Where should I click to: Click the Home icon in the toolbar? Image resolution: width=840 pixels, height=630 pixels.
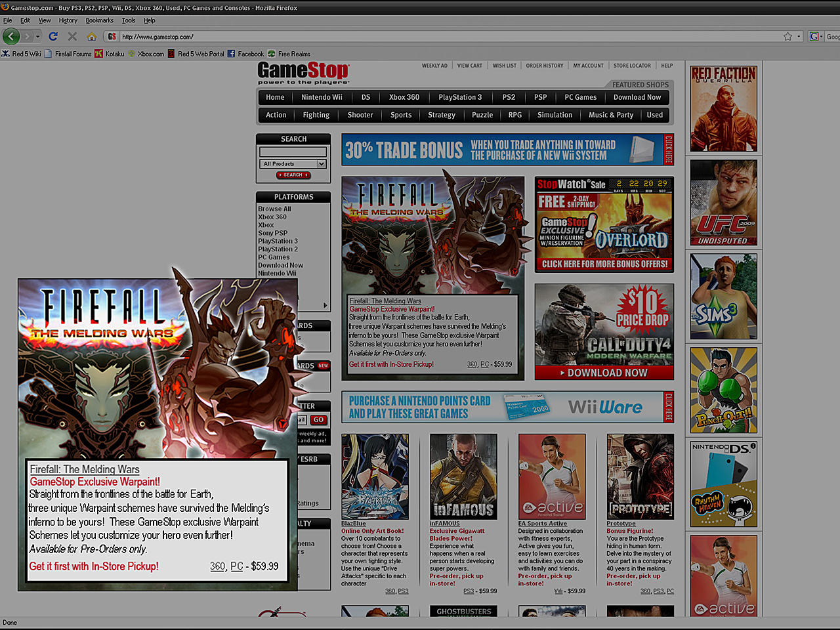(91, 37)
